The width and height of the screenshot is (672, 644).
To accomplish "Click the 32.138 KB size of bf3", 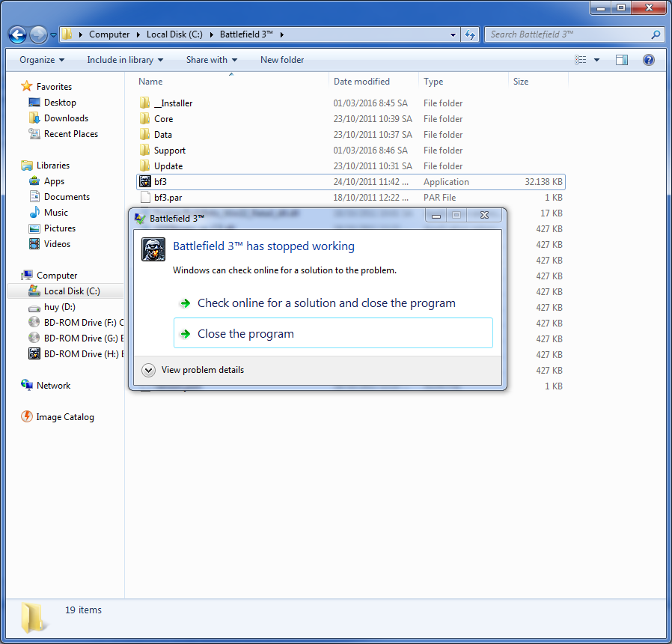I will click(x=543, y=182).
